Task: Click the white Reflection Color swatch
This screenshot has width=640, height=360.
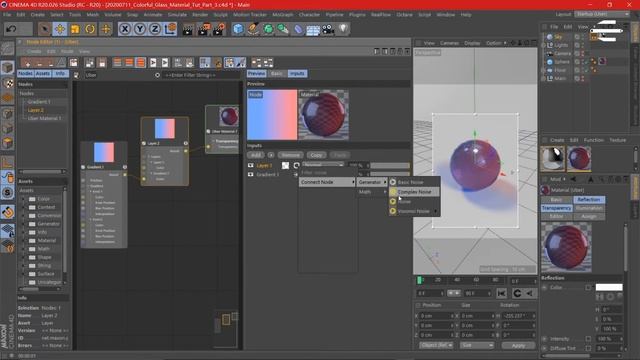Action: click(609, 287)
